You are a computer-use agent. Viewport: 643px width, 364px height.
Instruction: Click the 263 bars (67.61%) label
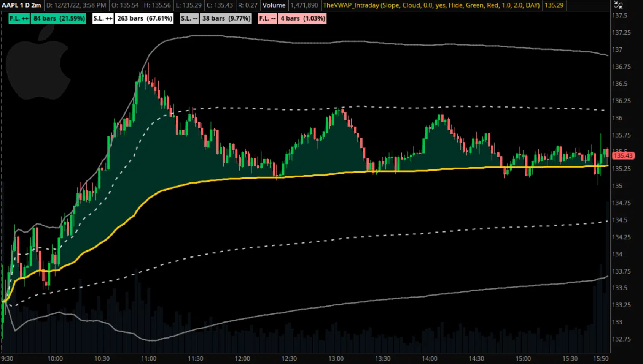click(144, 18)
